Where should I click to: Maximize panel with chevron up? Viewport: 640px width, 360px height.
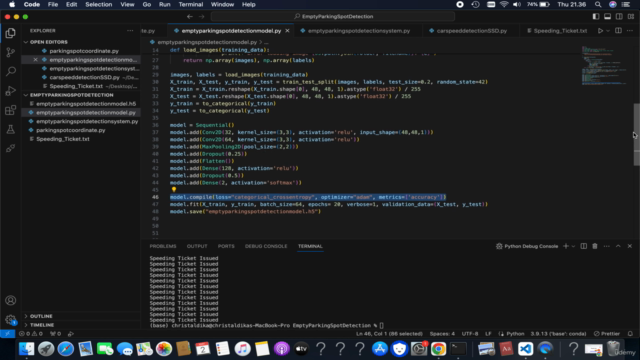click(x=618, y=246)
